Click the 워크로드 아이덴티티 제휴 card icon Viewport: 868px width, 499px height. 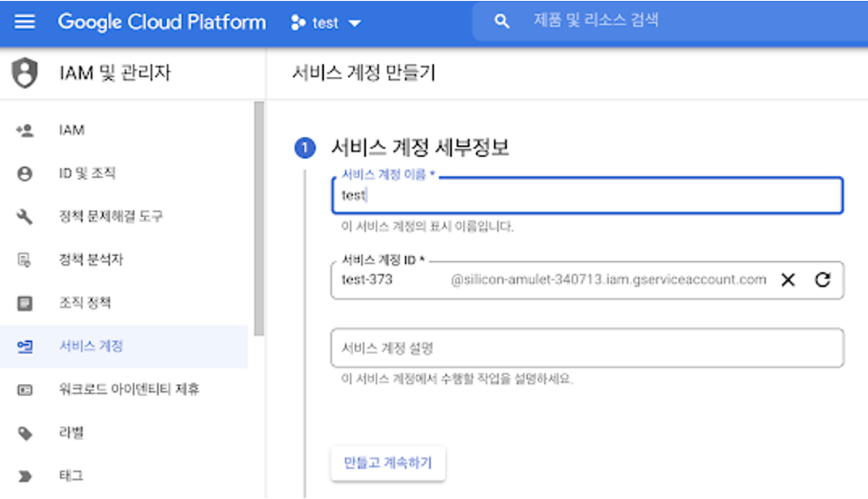[x=25, y=390]
